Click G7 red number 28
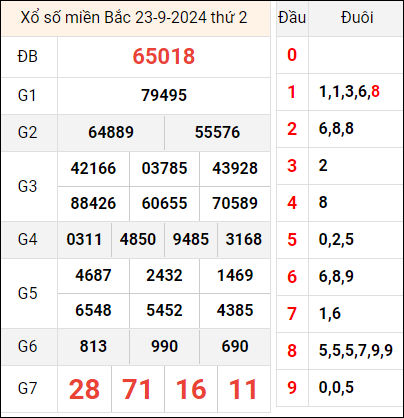This screenshot has height=418, width=404. click(x=84, y=389)
